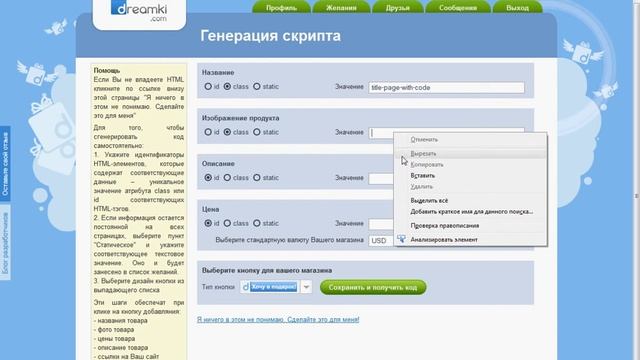Open the Профиль tab
The width and height of the screenshot is (640, 360).
[281, 7]
